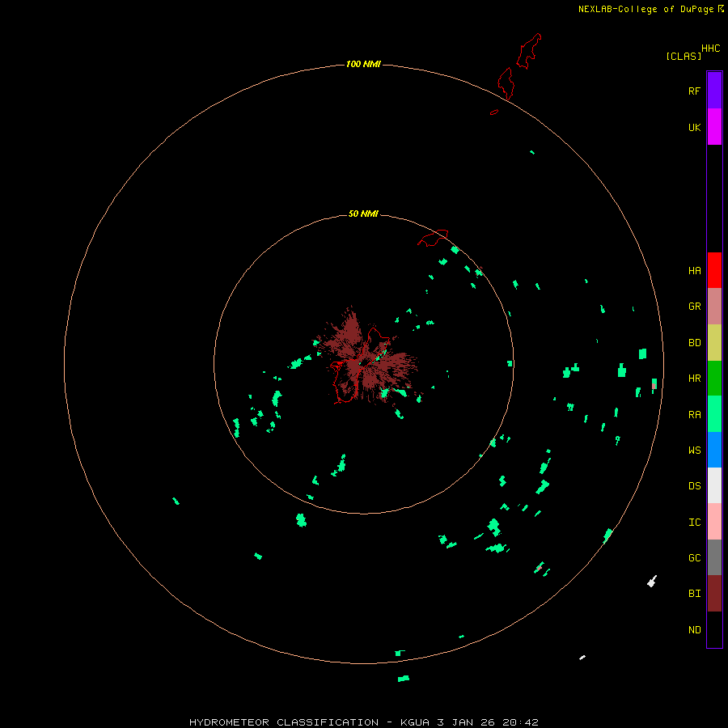Viewport: 728px width, 728px height.
Task: Click the HR dark green legend swatch
Action: 714,379
